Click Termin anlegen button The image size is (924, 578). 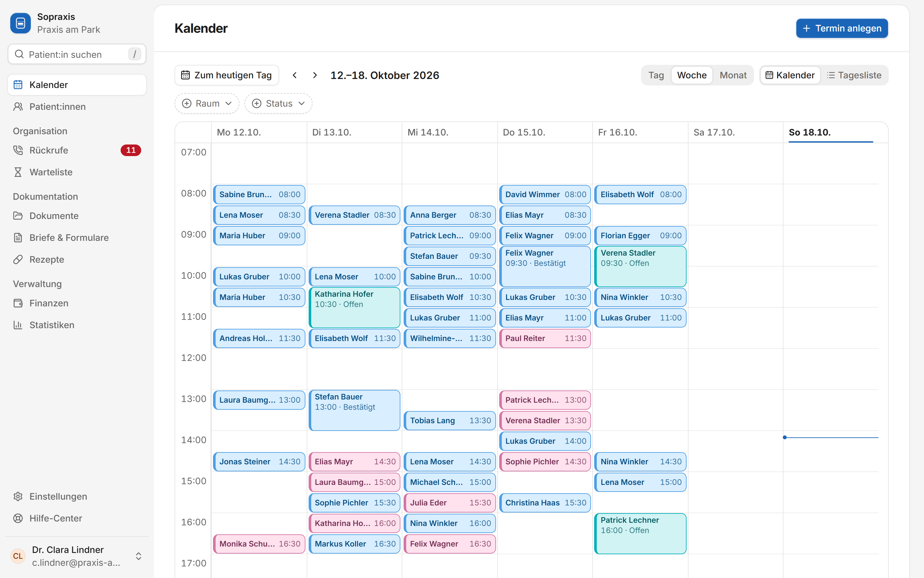(842, 28)
